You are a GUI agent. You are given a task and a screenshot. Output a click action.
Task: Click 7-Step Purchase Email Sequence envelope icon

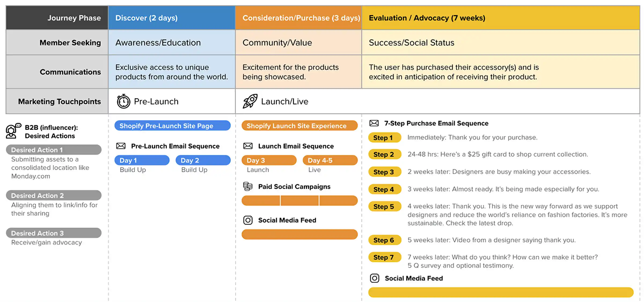pyautogui.click(x=374, y=123)
